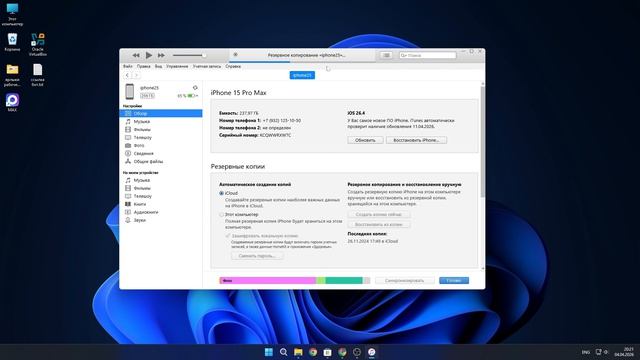Click the Обновить button

tap(365, 140)
